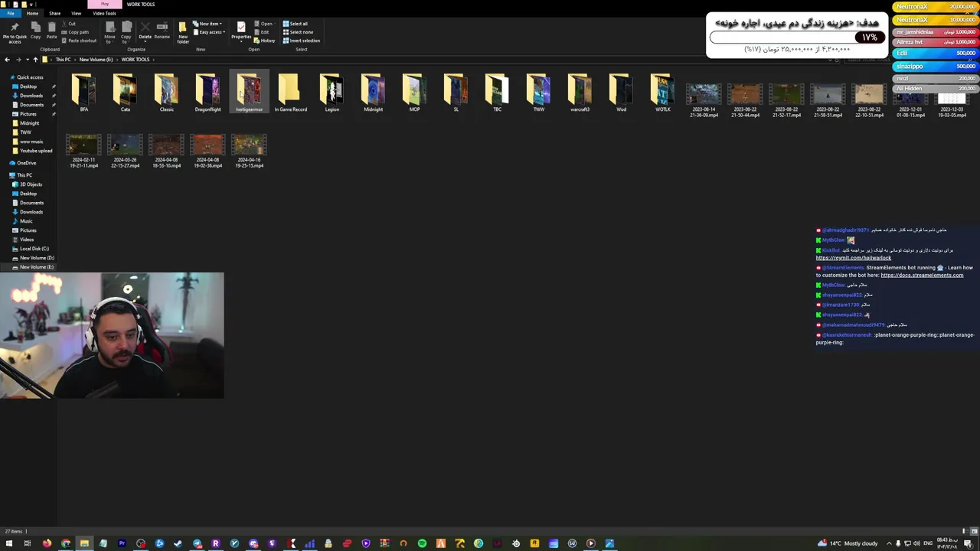Viewport: 980px width, 551px height.
Task: Select video 2024-04-16 19-25-15.mp4
Action: [249, 151]
